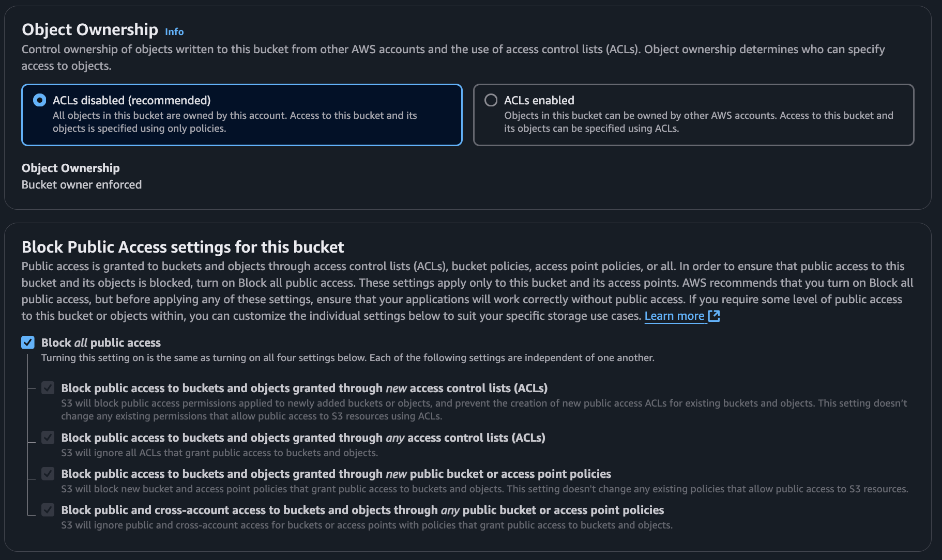Toggle checkbox for blocking new ACL public access
Image resolution: width=942 pixels, height=560 pixels.
pos(48,388)
